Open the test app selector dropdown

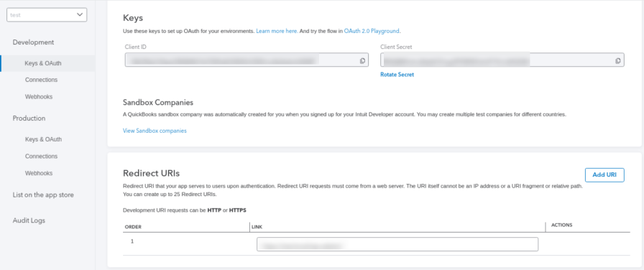47,15
